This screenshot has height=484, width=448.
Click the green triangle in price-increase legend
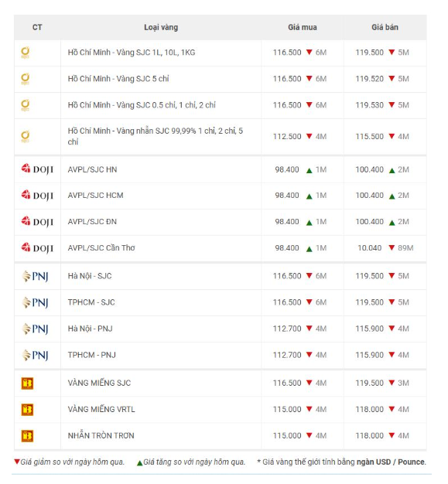tap(139, 462)
